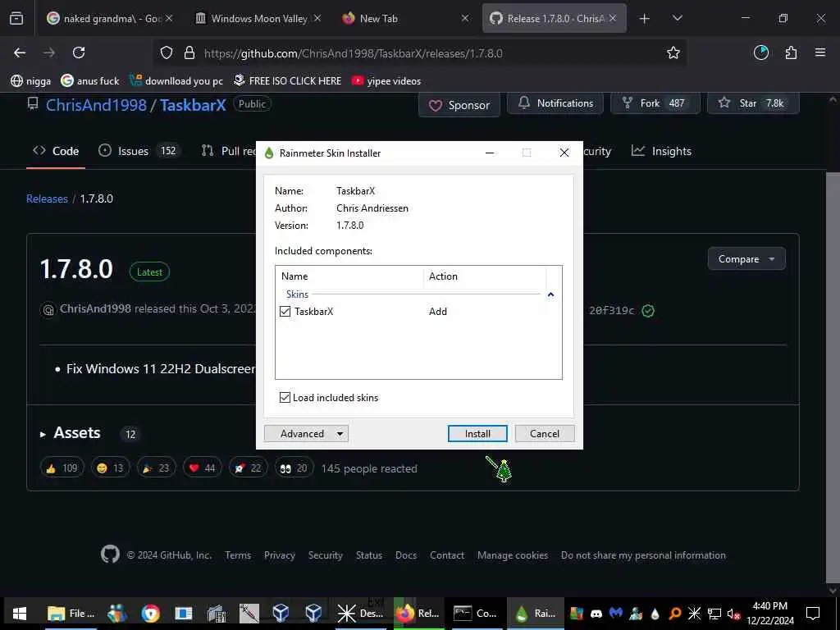Click the GitHub logo in the footer
This screenshot has width=840, height=630.
click(110, 554)
